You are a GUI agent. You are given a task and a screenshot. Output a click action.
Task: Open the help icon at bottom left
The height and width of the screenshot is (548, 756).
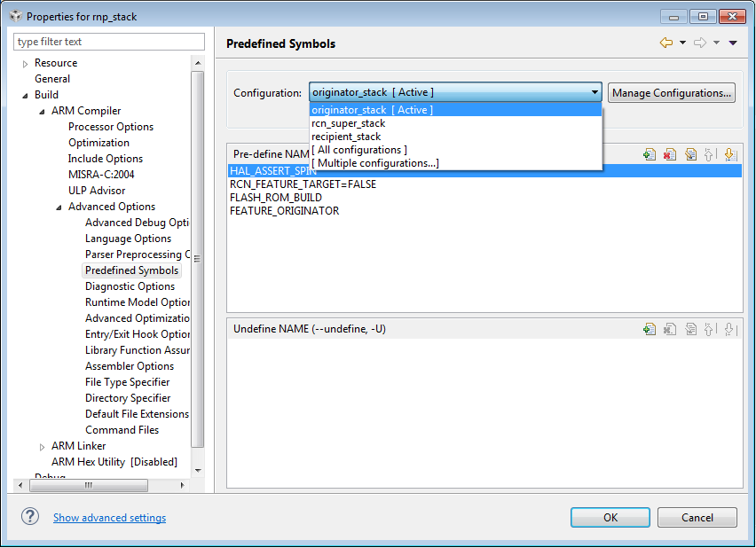[30, 517]
